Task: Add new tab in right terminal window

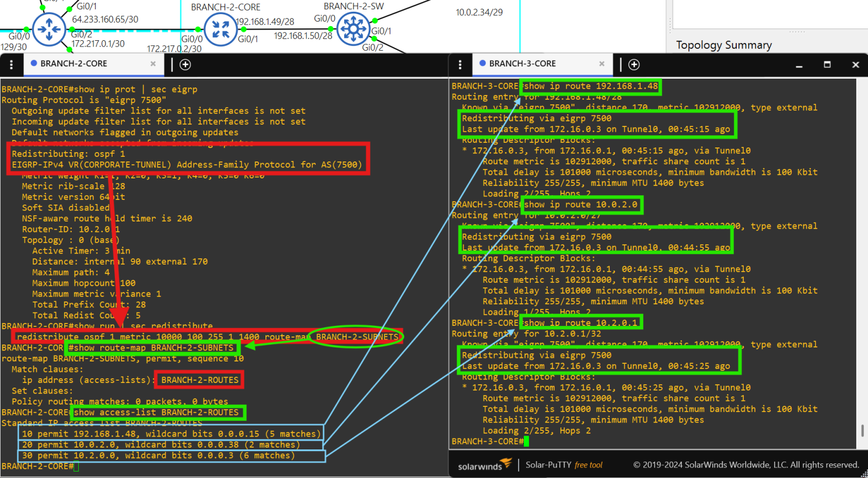Action: (634, 64)
